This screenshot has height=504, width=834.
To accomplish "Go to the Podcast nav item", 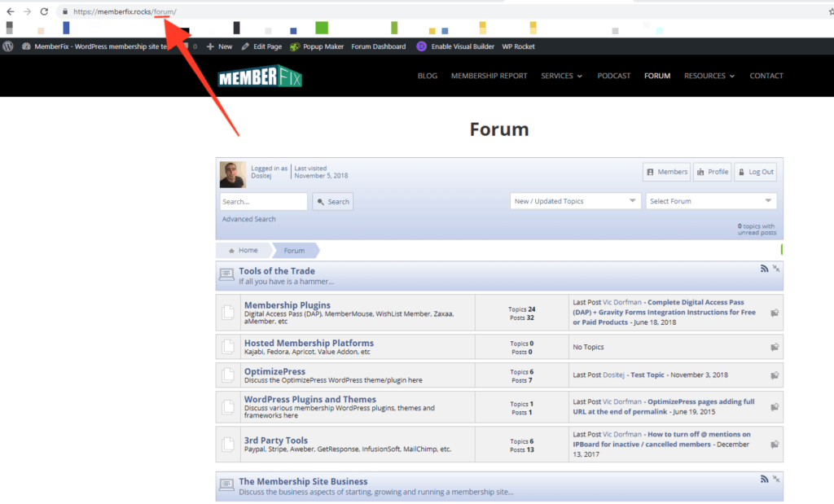I will point(613,76).
